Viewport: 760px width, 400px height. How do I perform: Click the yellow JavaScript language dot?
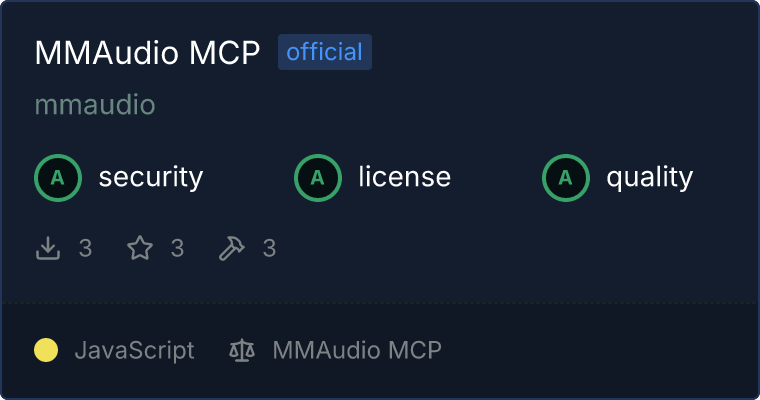click(x=46, y=350)
